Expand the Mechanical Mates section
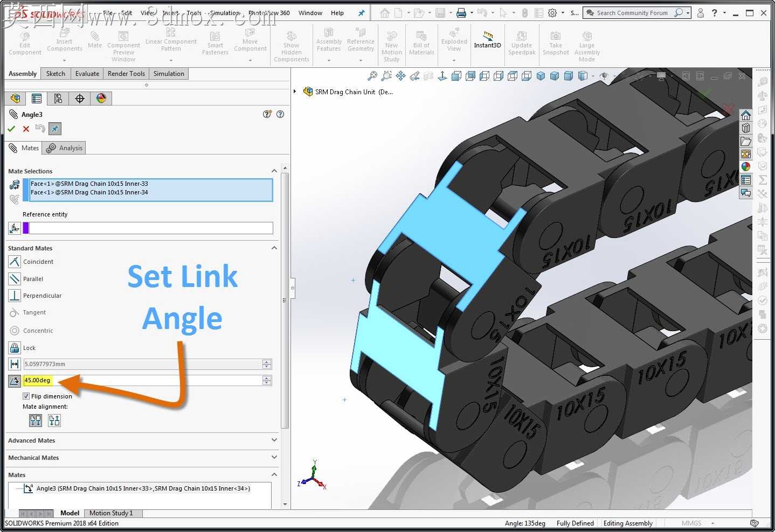 (x=274, y=457)
